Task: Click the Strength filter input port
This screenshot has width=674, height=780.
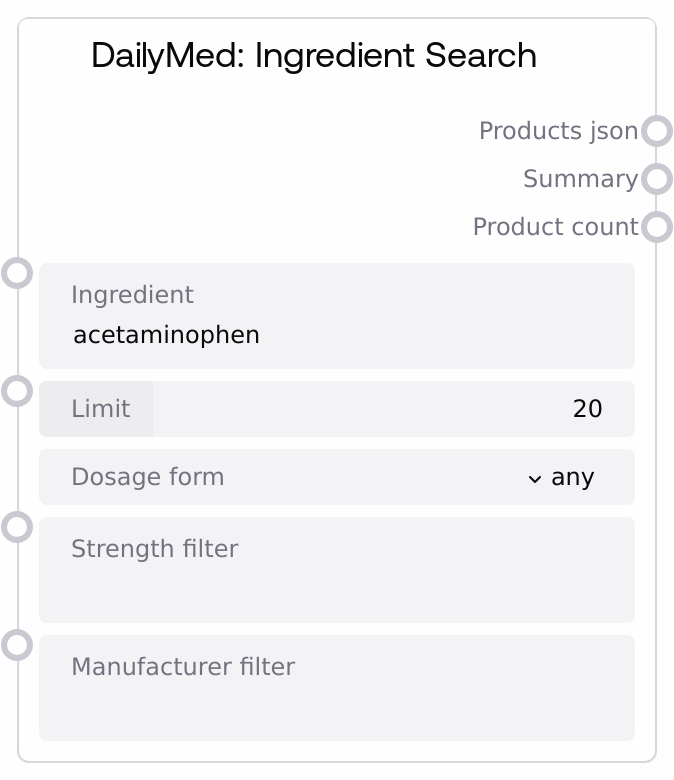Action: (17, 527)
